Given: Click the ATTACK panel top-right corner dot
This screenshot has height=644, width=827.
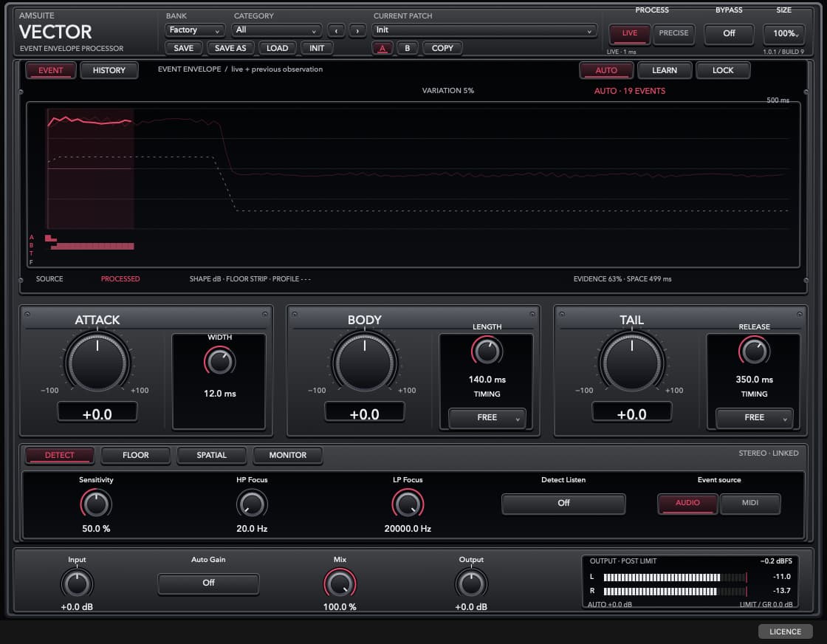Looking at the screenshot, I should (265, 314).
